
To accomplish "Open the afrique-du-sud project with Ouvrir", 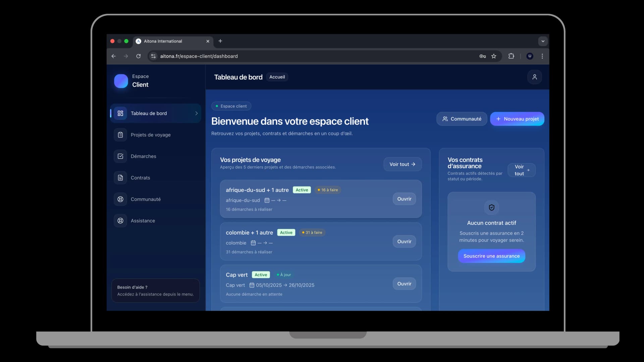I will pyautogui.click(x=404, y=199).
